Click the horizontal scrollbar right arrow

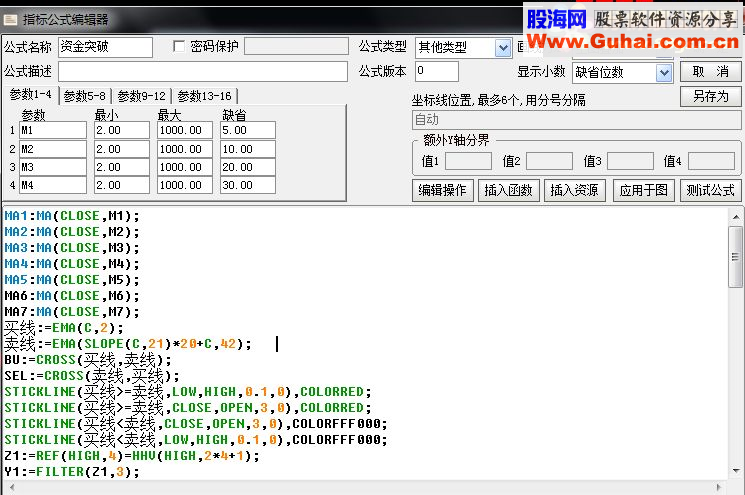(x=719, y=487)
